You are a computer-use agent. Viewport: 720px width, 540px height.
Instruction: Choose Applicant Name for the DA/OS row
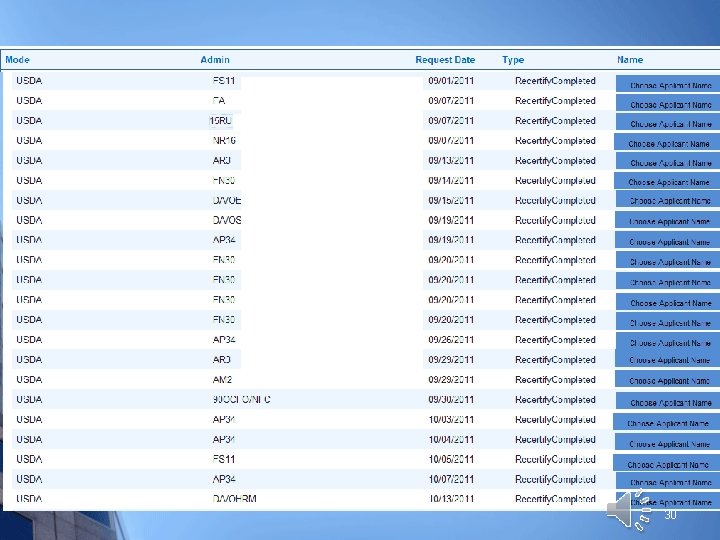click(x=668, y=220)
